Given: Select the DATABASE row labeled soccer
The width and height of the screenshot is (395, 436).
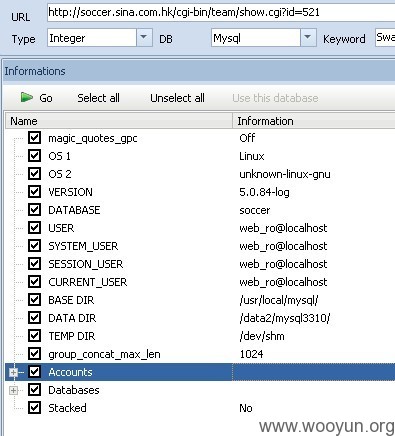Looking at the screenshot, I should pyautogui.click(x=200, y=210).
